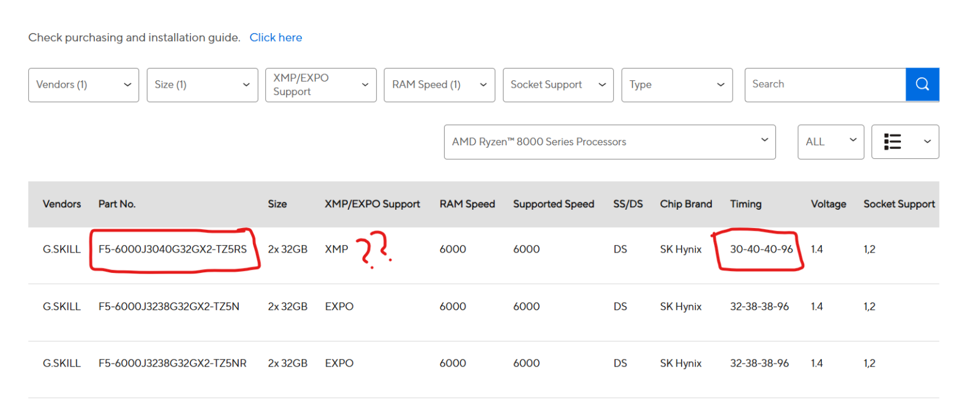Select part number F5-6000J3040G32GX2-TZ5RS
The width and height of the screenshot is (980, 420).
[x=173, y=250]
